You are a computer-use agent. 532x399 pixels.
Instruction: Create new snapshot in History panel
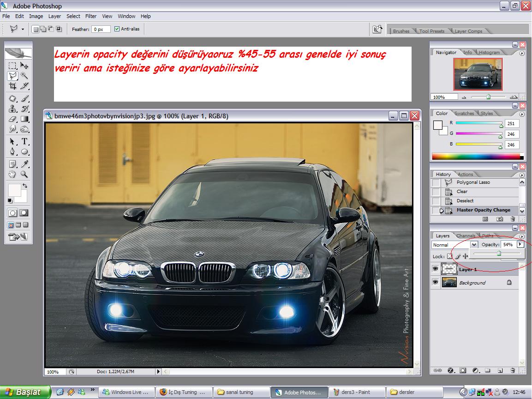point(499,219)
